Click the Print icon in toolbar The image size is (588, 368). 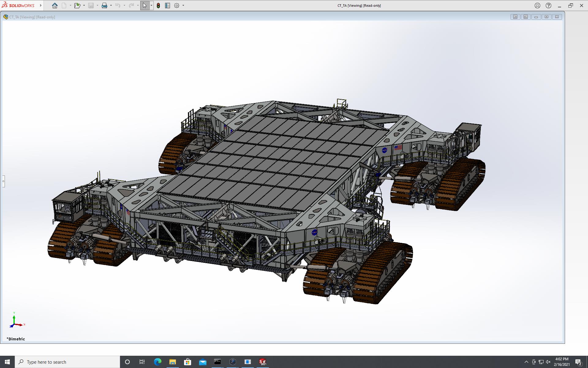[x=104, y=6]
